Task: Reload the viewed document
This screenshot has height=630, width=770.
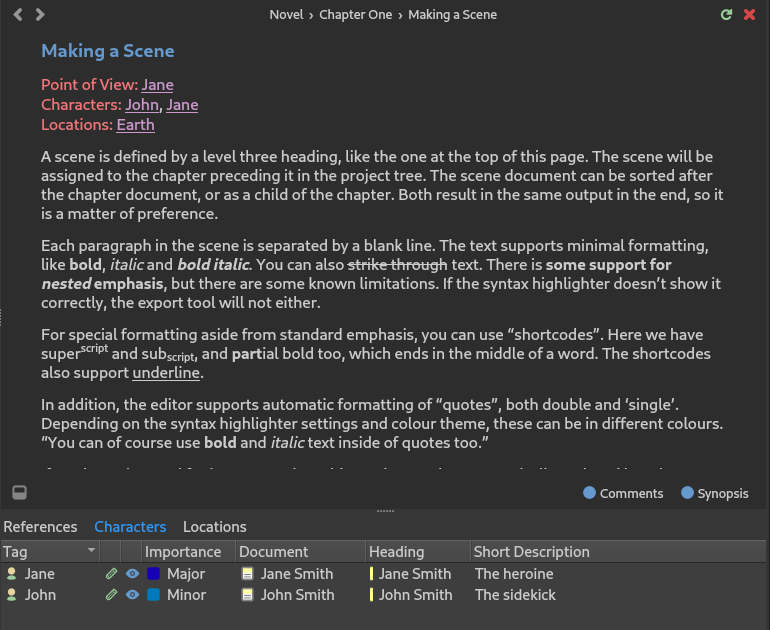Action: (727, 15)
